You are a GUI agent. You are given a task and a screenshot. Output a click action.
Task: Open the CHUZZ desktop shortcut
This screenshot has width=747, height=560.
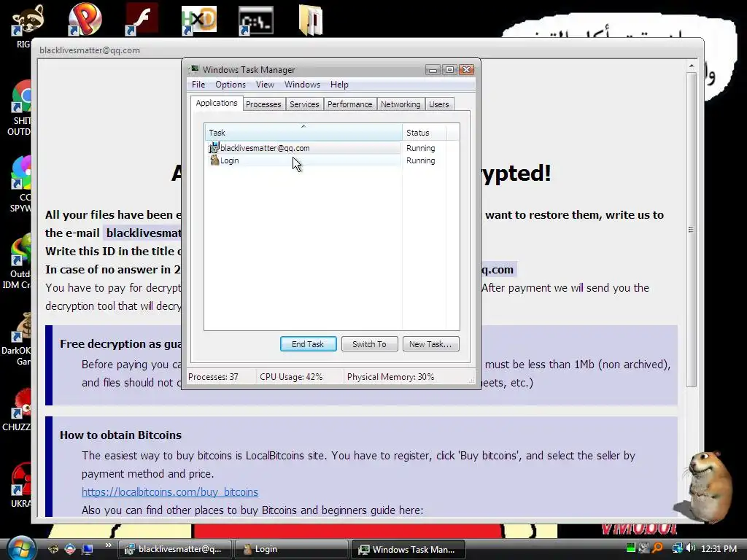click(x=18, y=411)
